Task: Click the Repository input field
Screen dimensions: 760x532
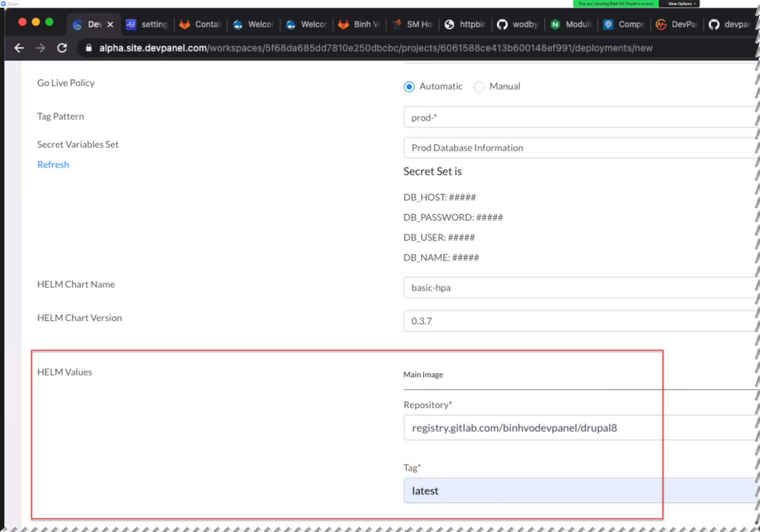Action: [579, 428]
